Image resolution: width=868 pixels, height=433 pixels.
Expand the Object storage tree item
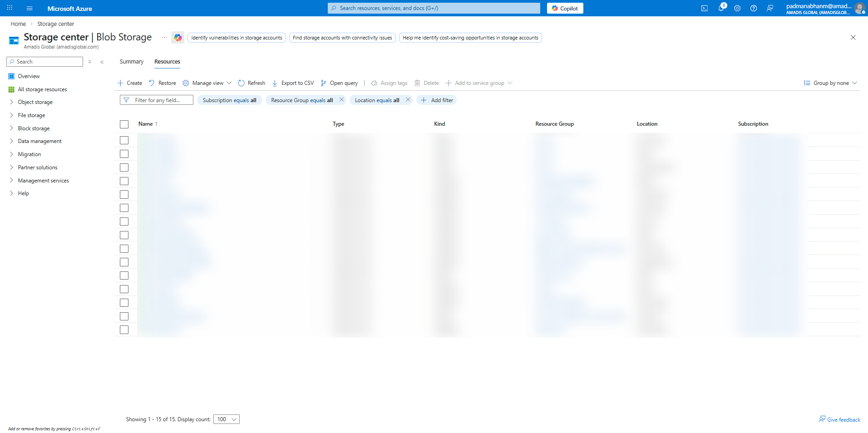click(11, 102)
